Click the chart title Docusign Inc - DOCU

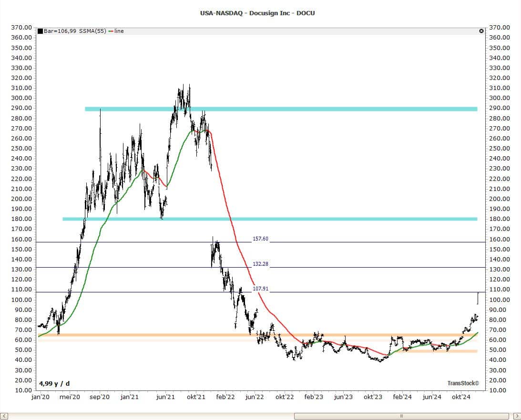point(257,13)
